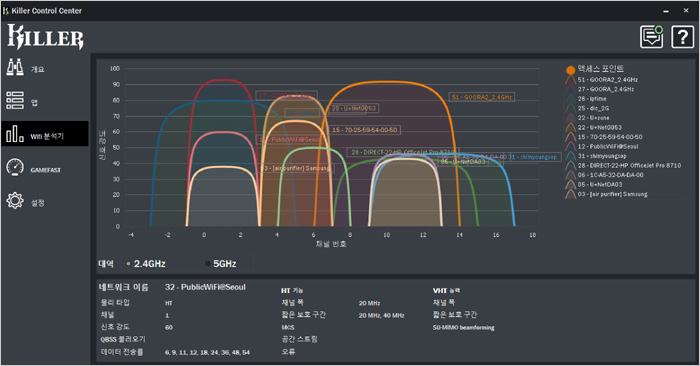Select legend entry text 51 - GOORA2_2.4GHz
700x366 pixels.
[608, 80]
